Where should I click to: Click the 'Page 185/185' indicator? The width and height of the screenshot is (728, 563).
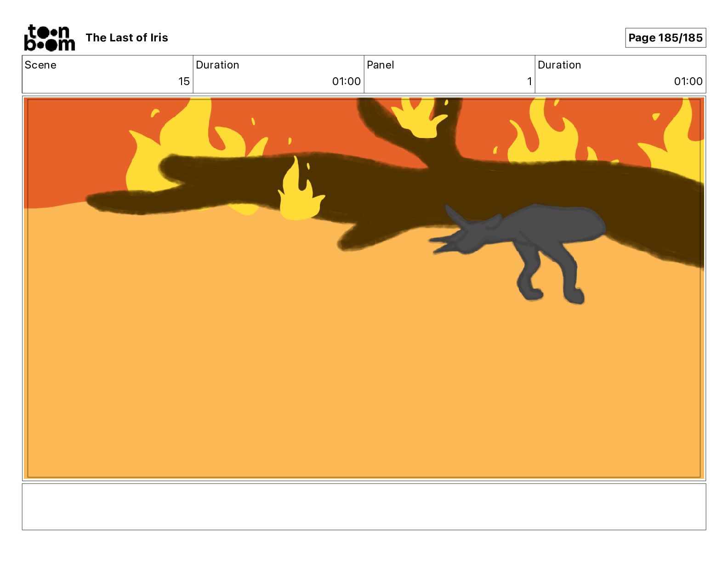pyautogui.click(x=665, y=38)
